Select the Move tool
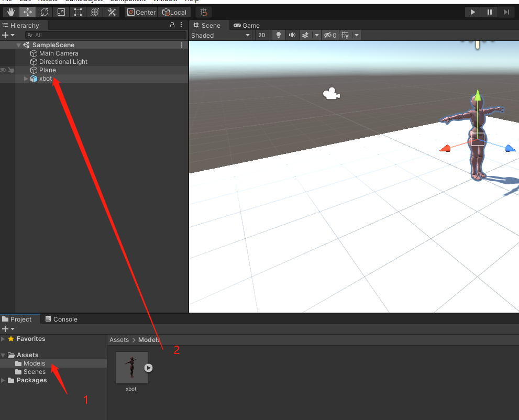Screen dimensions: 519x420 point(27,12)
